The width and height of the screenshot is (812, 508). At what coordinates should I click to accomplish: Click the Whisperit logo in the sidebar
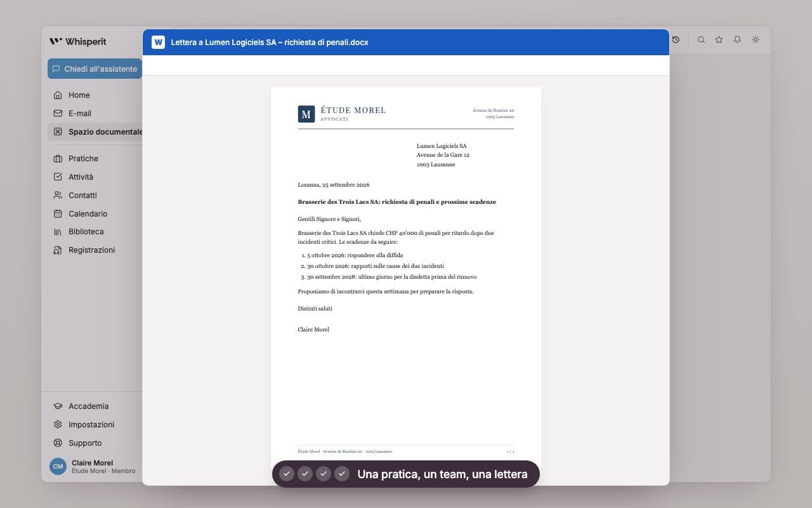pyautogui.click(x=78, y=41)
